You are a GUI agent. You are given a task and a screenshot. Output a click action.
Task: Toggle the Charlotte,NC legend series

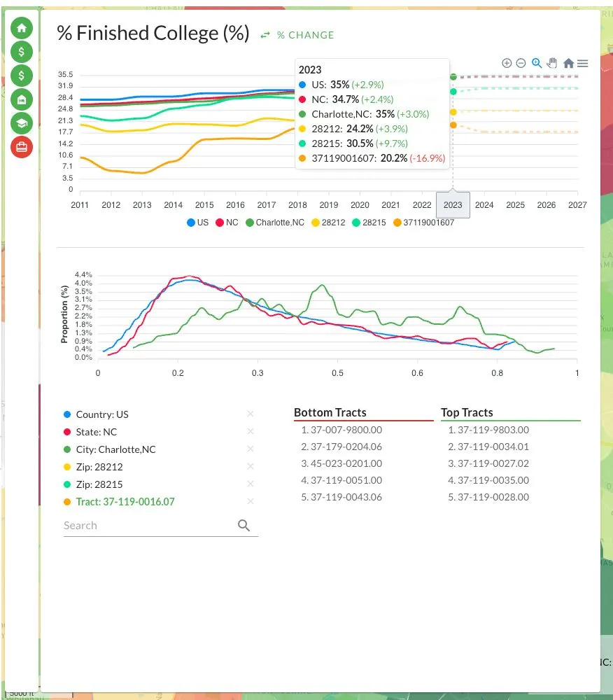pos(275,223)
